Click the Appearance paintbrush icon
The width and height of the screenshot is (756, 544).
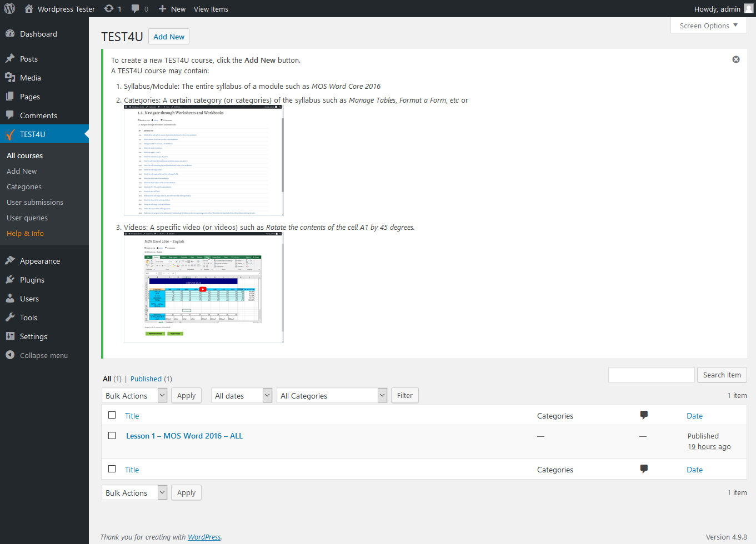(x=10, y=260)
